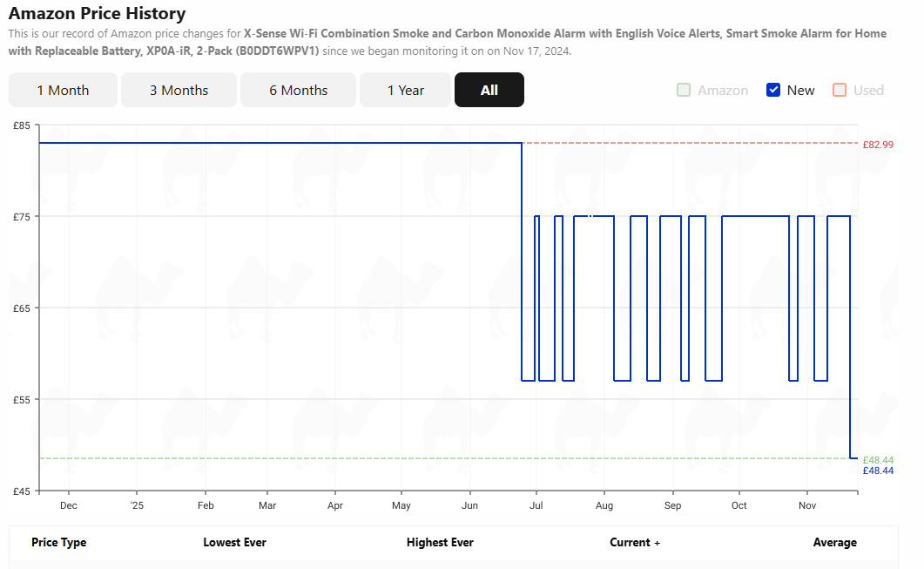
Task: Click the £65 y-axis label
Action: pos(22,308)
